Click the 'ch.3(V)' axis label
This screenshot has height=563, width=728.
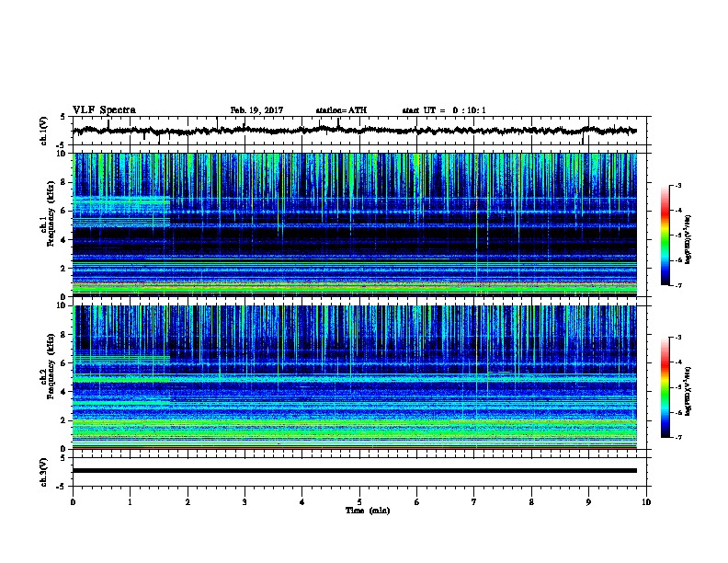(44, 472)
